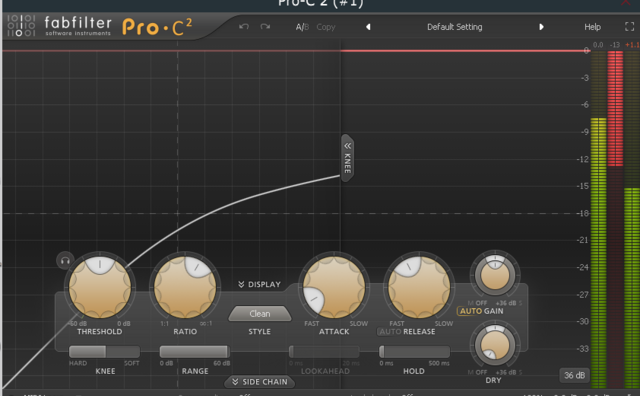This screenshot has width=640, height=396.
Task: Select the next preset arrow
Action: click(541, 27)
